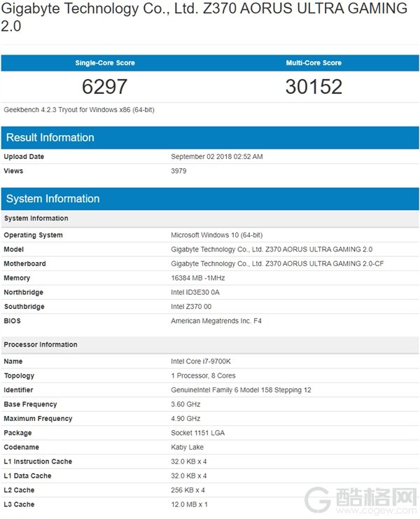Screen dimensions: 420x519
Task: Select the L1 Instruction Cache 32.0 KB x 4 value
Action: pyautogui.click(x=189, y=462)
